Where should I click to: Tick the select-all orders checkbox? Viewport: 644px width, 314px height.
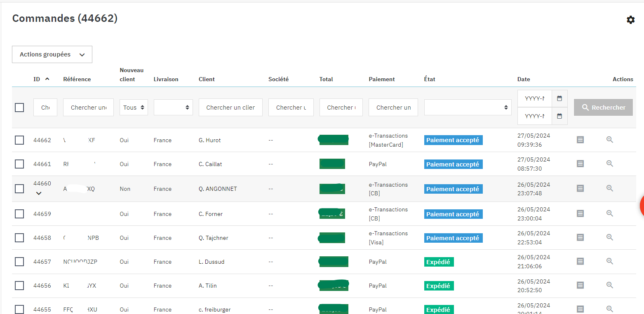tap(19, 108)
